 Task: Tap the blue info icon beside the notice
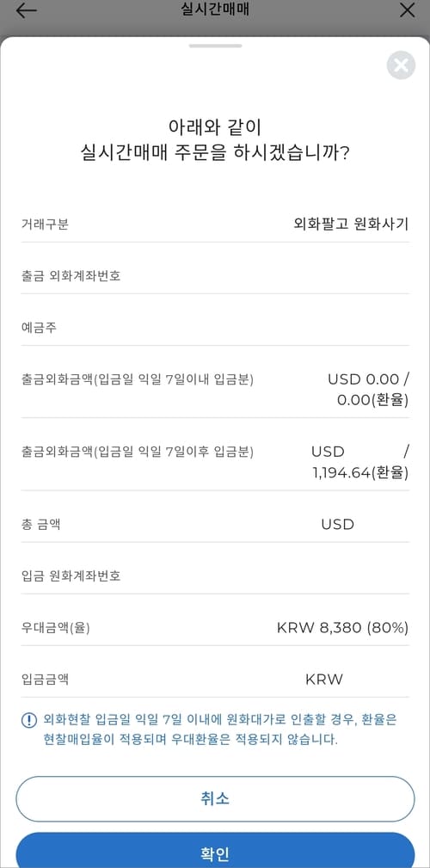tap(28, 720)
